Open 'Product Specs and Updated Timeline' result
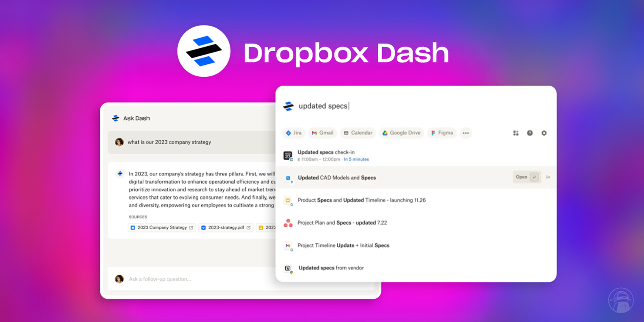 [416, 200]
